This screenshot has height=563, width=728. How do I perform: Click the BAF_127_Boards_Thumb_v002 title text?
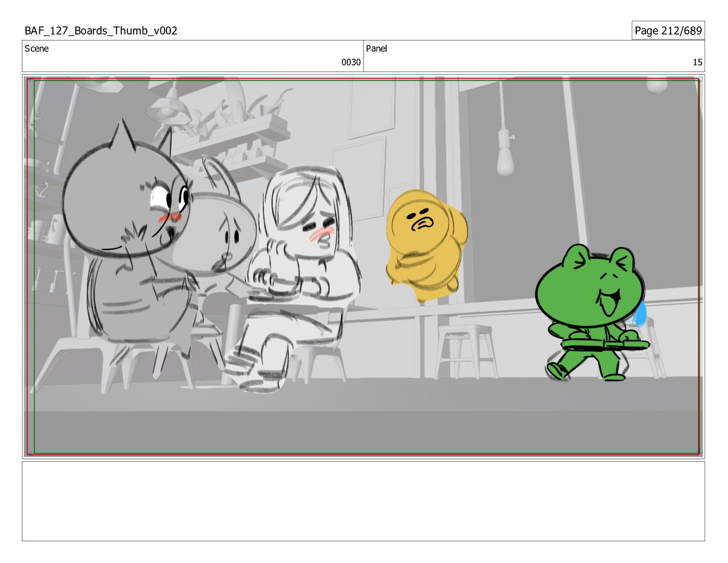[x=101, y=30]
